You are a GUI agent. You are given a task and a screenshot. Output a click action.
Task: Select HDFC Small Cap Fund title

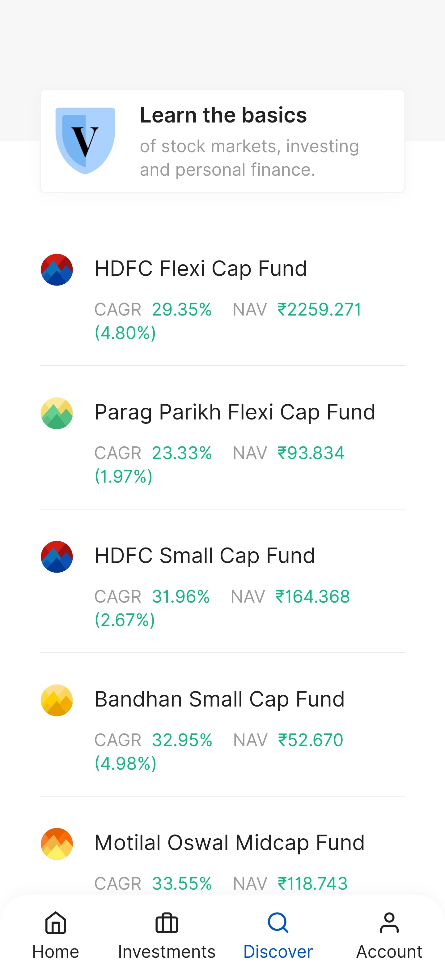tap(205, 556)
